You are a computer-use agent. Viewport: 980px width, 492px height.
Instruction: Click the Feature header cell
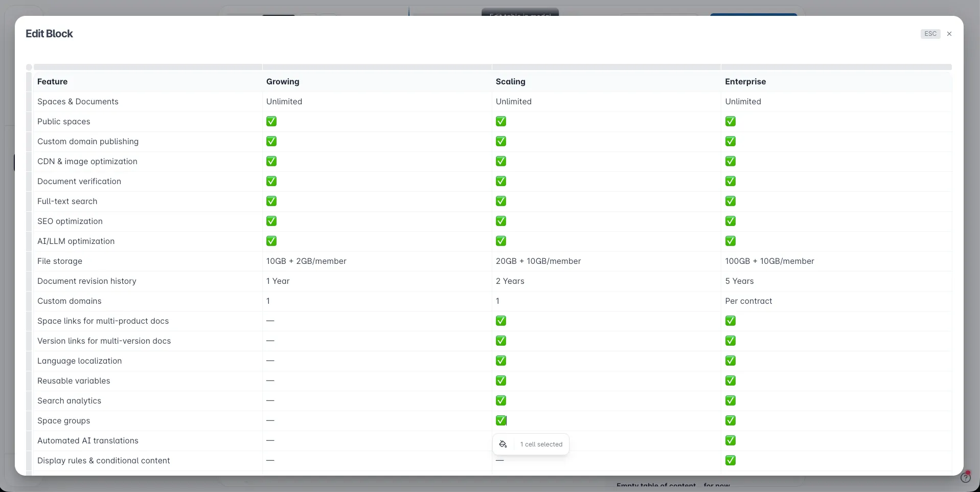click(x=148, y=82)
